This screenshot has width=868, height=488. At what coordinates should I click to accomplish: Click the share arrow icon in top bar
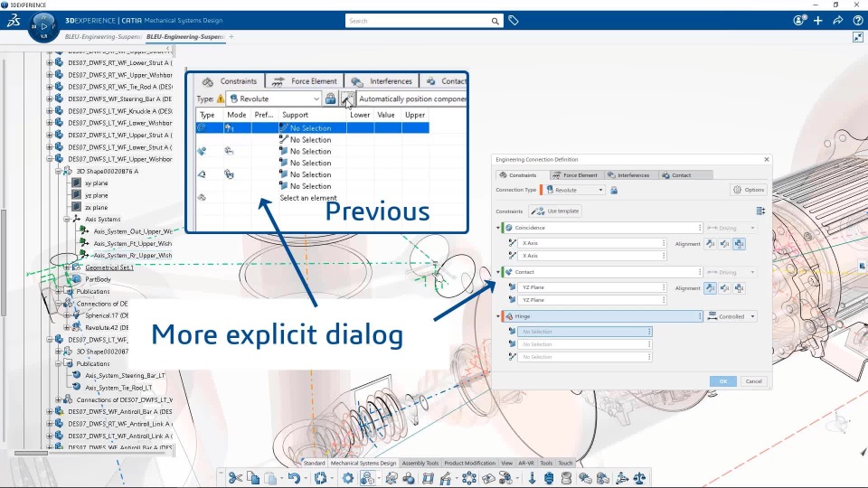point(838,21)
